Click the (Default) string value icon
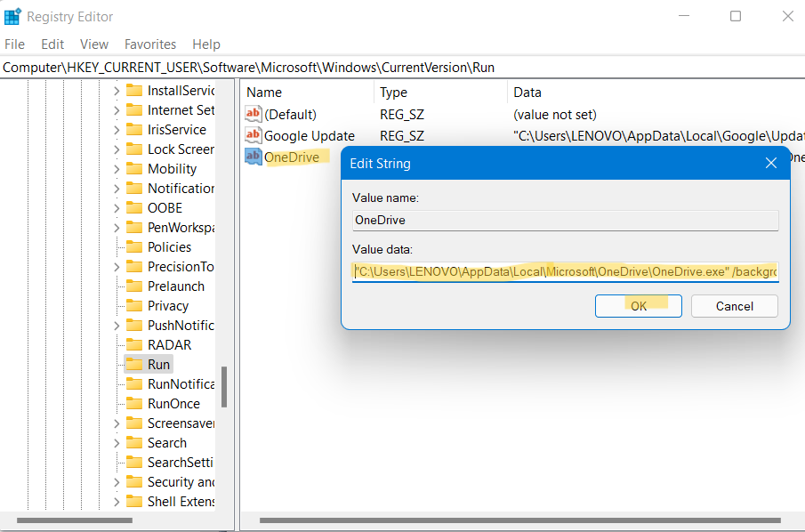 (x=254, y=114)
